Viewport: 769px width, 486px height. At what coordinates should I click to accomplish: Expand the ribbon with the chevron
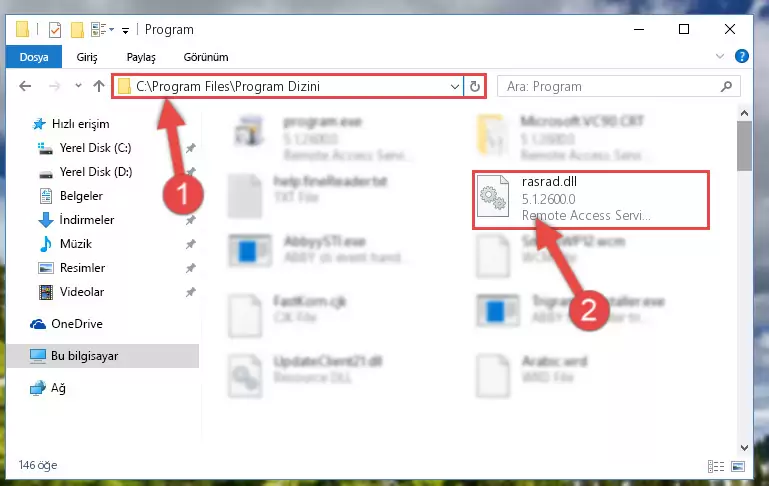pos(719,56)
